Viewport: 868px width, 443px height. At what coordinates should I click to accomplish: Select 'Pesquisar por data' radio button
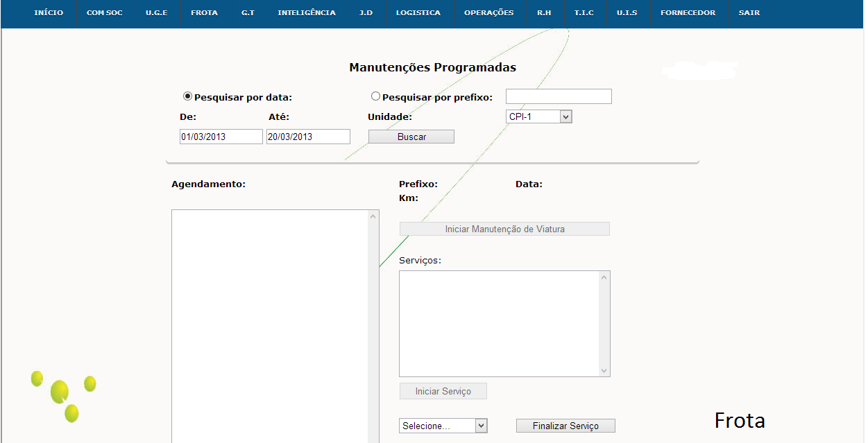(187, 97)
